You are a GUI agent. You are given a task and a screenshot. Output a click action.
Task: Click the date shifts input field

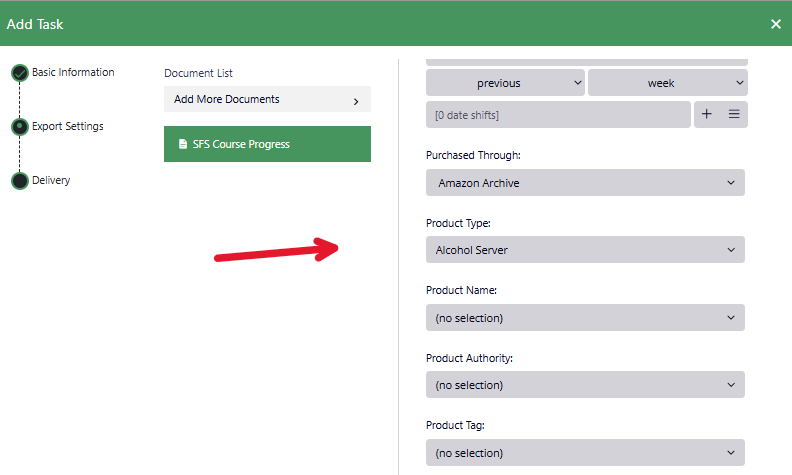point(557,115)
